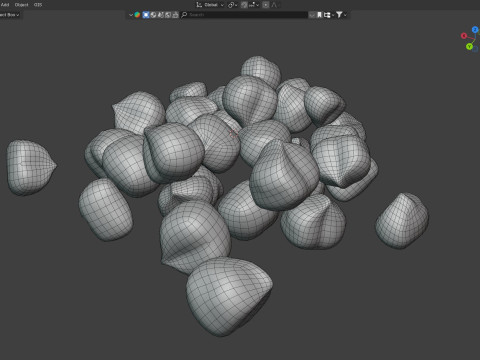The width and height of the screenshot is (480, 360).
Task: Open the category tree dropdown icon
Action: tap(328, 15)
